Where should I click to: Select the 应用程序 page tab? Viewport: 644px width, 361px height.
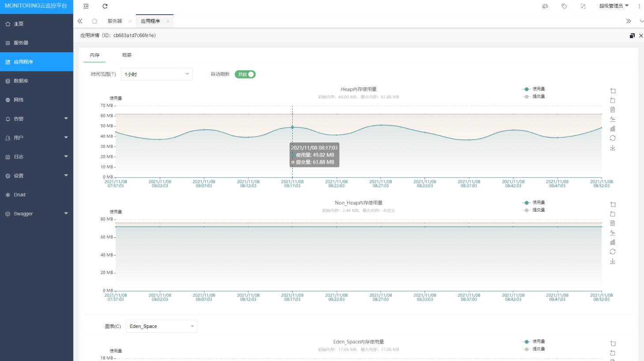click(x=150, y=21)
